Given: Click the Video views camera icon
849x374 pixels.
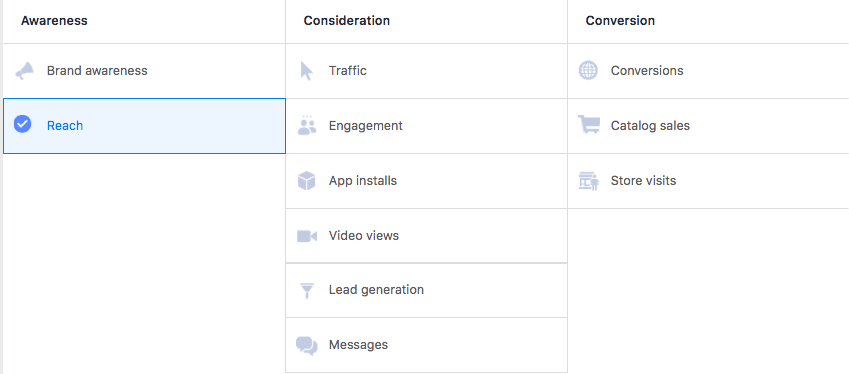Looking at the screenshot, I should pos(306,236).
